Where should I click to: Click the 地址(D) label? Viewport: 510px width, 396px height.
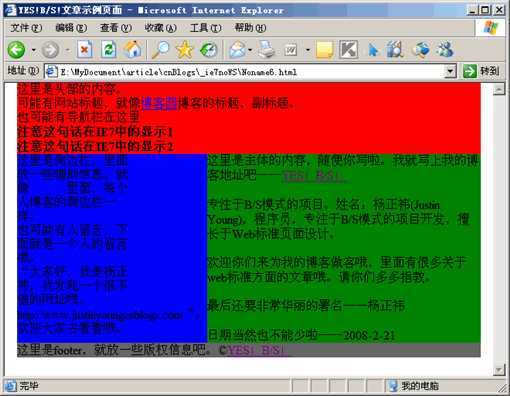[x=23, y=71]
